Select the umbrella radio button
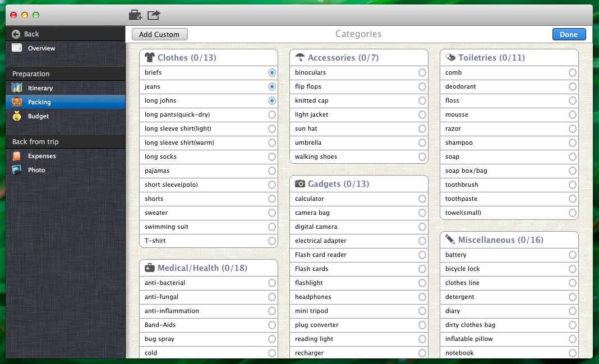 pyautogui.click(x=422, y=143)
